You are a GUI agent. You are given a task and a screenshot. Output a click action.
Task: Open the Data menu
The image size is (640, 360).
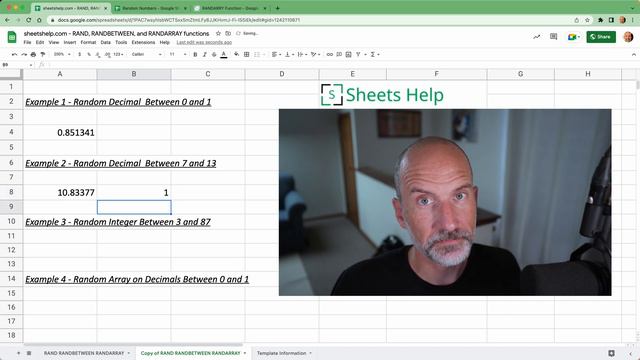pos(105,42)
